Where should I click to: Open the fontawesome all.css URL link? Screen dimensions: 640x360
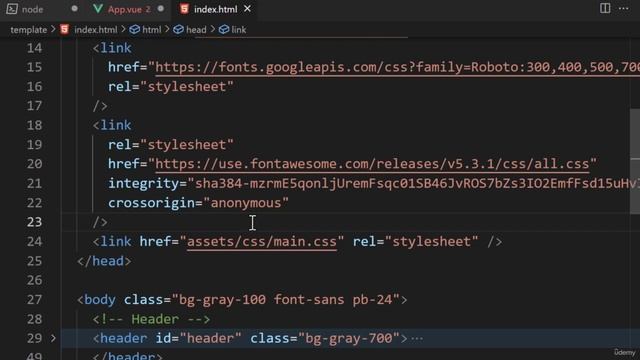[372, 164]
